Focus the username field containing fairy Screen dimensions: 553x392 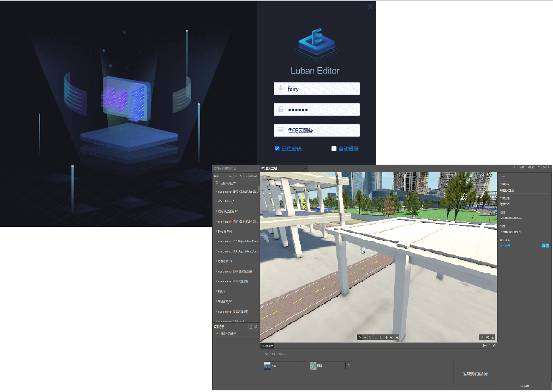click(x=317, y=89)
